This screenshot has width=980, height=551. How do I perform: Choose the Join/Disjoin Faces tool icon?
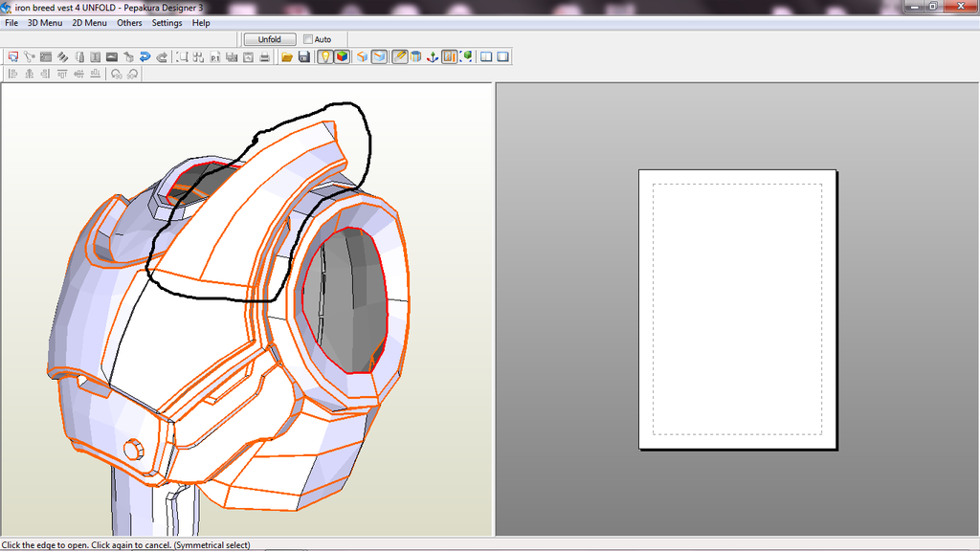(30, 56)
